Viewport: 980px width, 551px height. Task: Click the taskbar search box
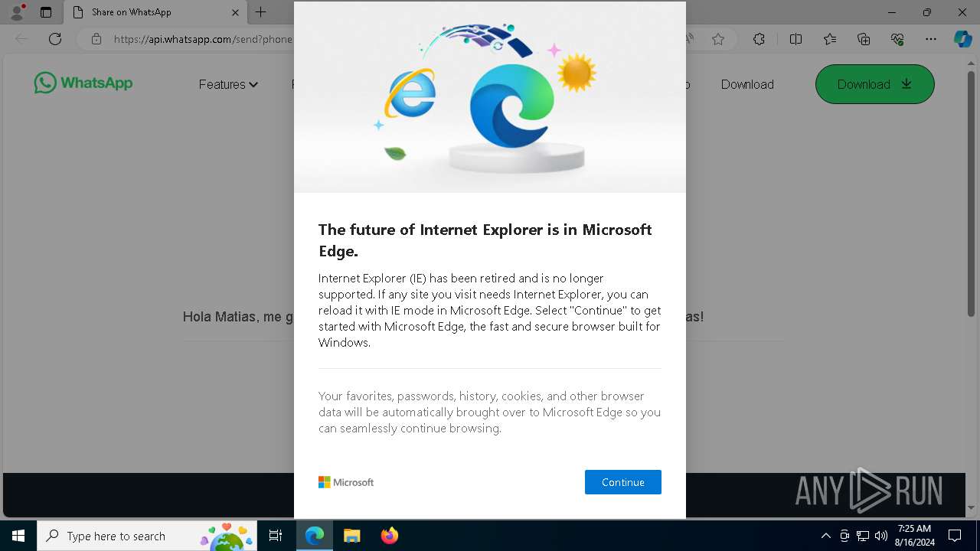click(x=147, y=536)
